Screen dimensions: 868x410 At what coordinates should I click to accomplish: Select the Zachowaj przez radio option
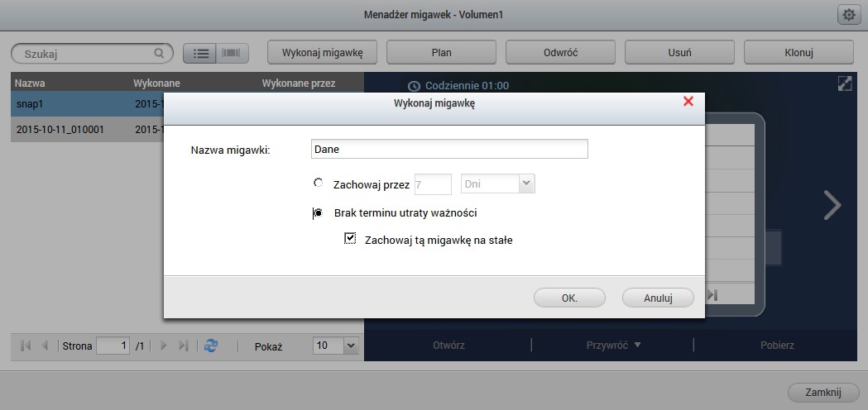[x=319, y=184]
